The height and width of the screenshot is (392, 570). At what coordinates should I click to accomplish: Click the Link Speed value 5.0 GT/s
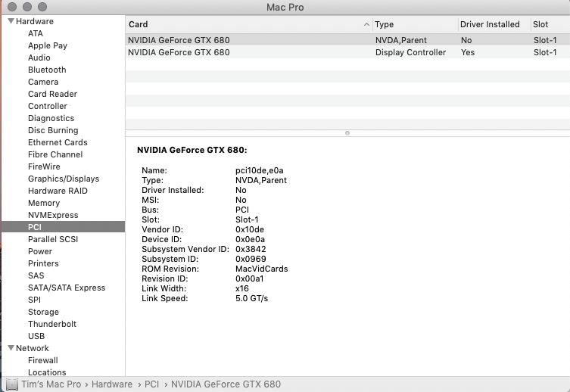point(251,298)
